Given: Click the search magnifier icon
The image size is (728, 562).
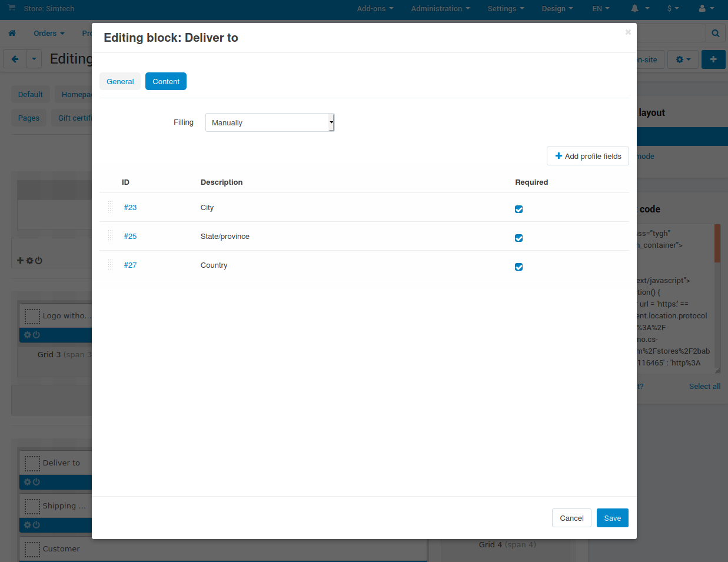Looking at the screenshot, I should coord(716,34).
